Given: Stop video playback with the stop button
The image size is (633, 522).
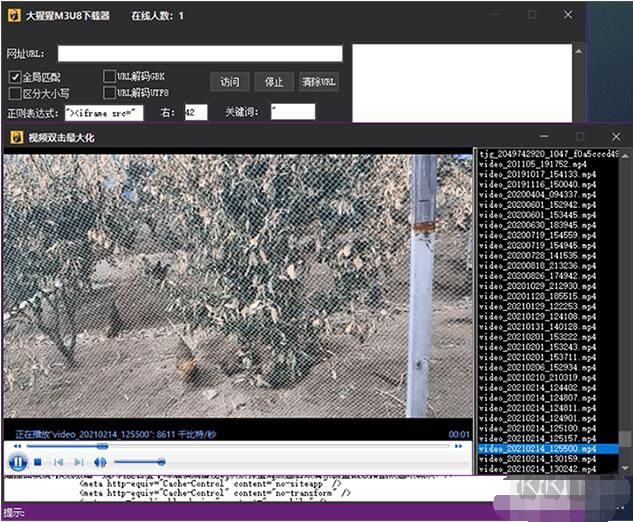Looking at the screenshot, I should [38, 462].
